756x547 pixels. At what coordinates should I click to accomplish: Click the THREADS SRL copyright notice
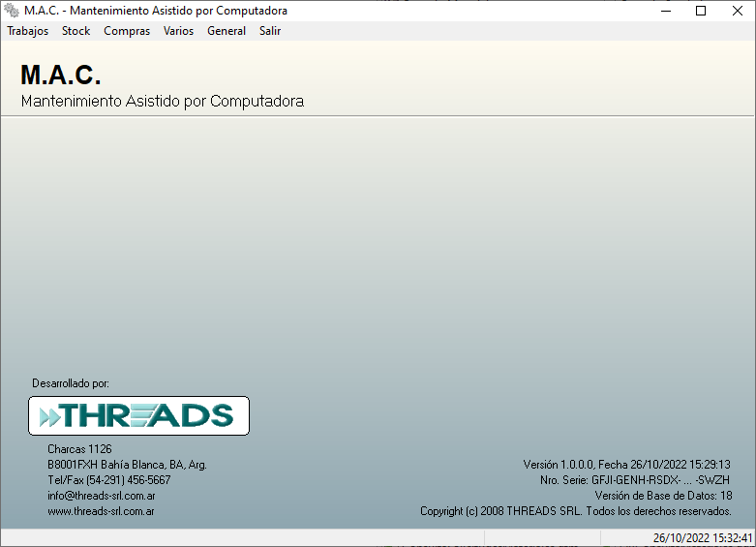tap(575, 511)
